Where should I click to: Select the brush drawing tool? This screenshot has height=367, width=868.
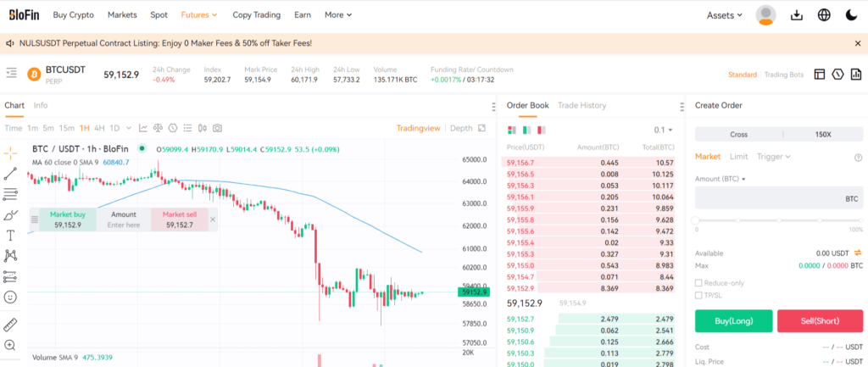tap(10, 214)
